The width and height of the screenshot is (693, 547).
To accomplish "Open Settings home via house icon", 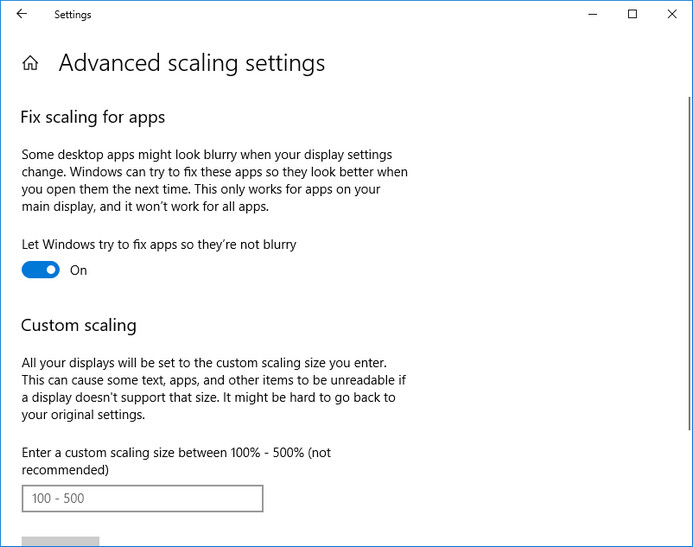I will coord(30,63).
